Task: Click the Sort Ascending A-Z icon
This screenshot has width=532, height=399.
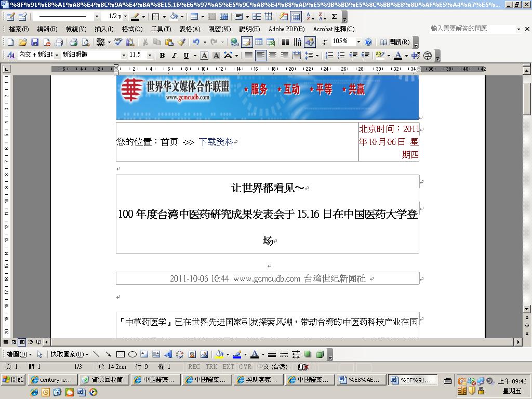Action: click(x=310, y=16)
